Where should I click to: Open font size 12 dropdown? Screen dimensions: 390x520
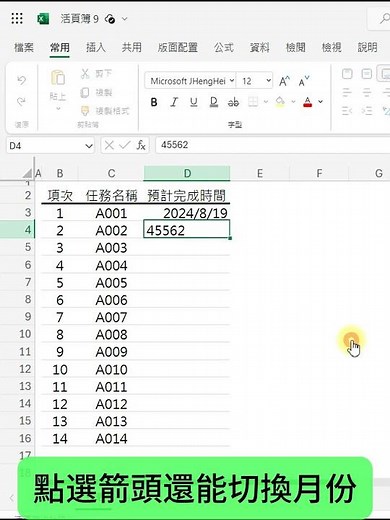(268, 81)
